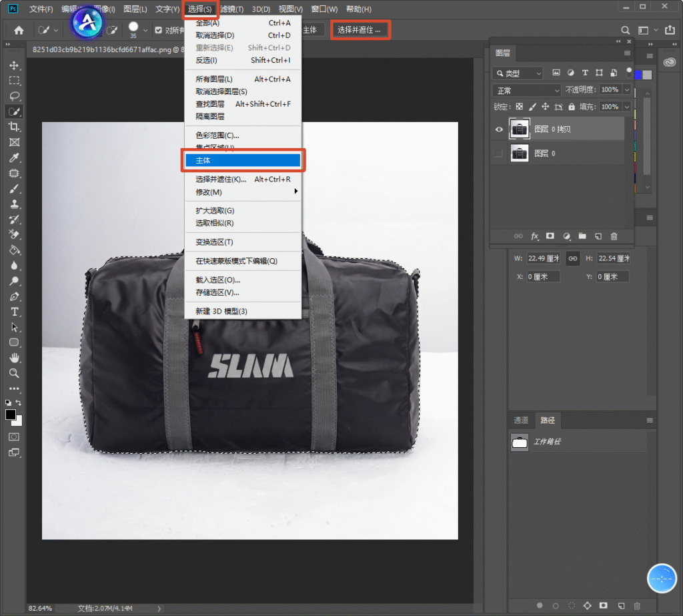Select the History Brush tool
The width and height of the screenshot is (683, 616).
pos(14,220)
